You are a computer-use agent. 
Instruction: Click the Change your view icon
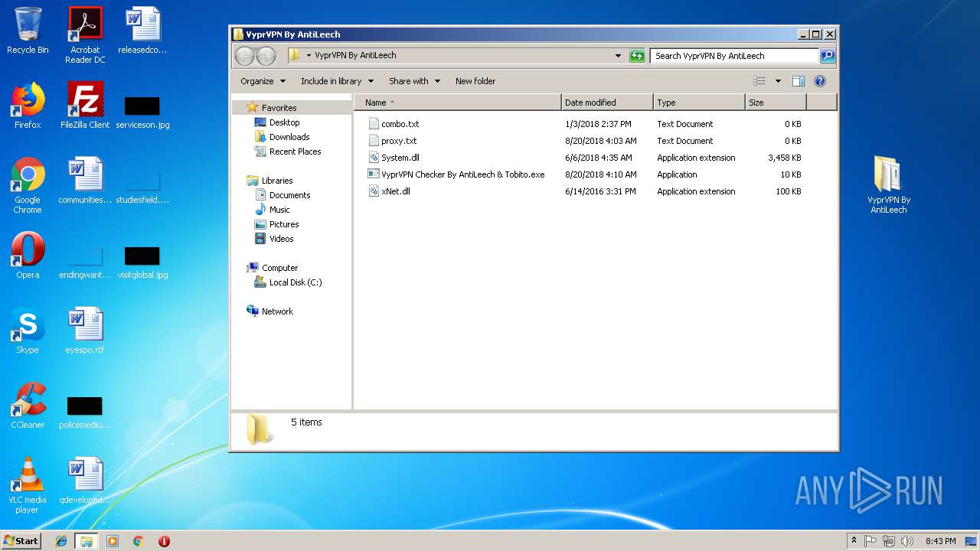pyautogui.click(x=759, y=81)
